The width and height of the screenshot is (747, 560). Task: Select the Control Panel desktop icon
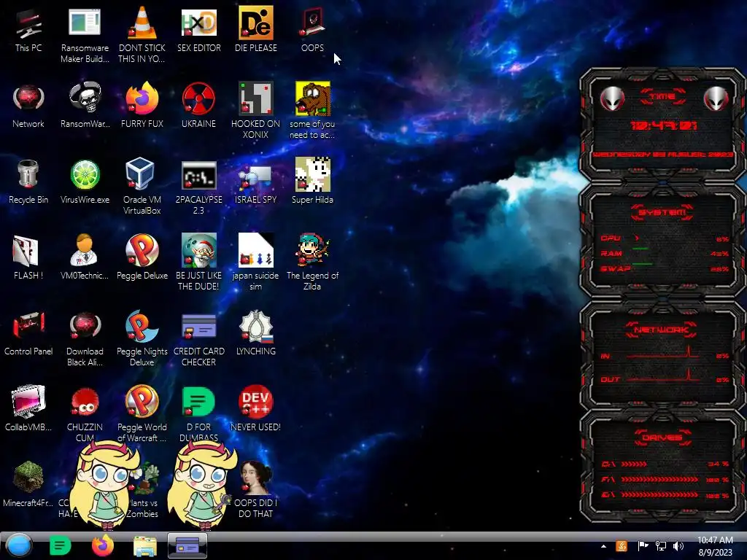pyautogui.click(x=28, y=326)
